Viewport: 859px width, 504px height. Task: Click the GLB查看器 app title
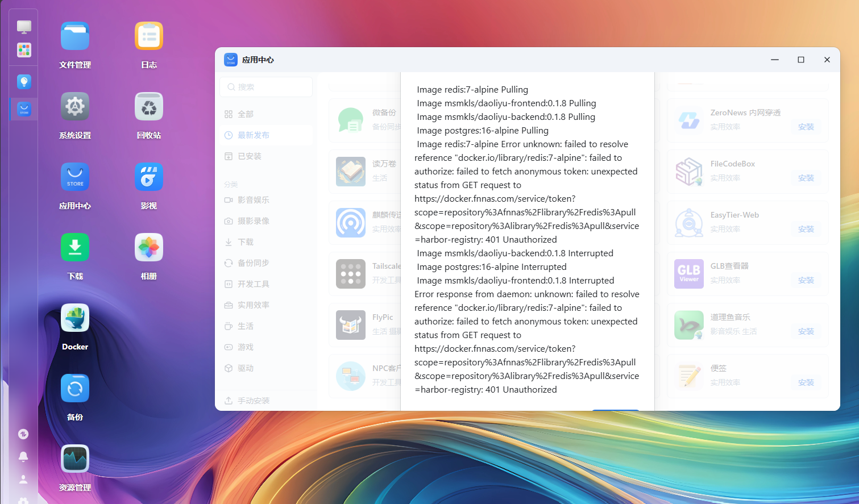click(x=729, y=266)
